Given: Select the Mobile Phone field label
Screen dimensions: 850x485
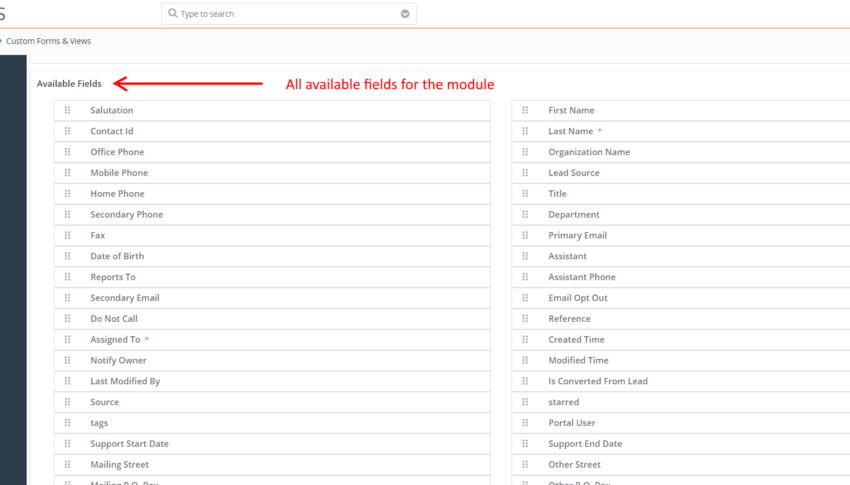Looking at the screenshot, I should [119, 173].
